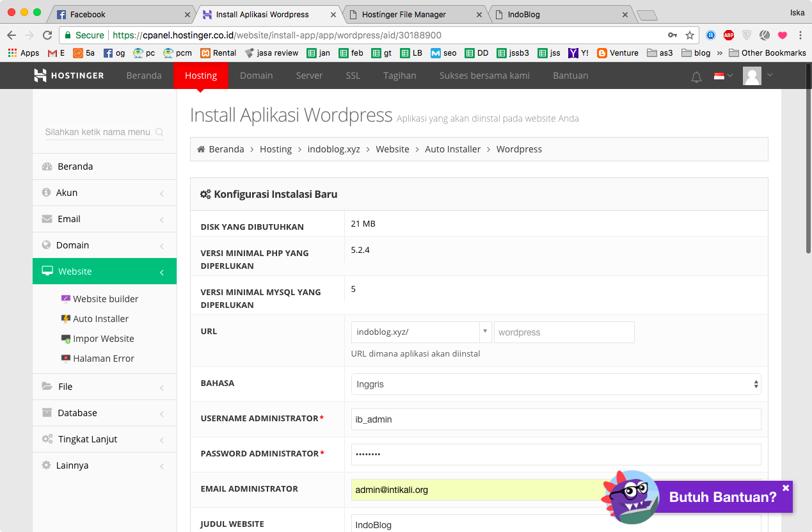Open the Venture Blogger bookmark

(x=617, y=53)
